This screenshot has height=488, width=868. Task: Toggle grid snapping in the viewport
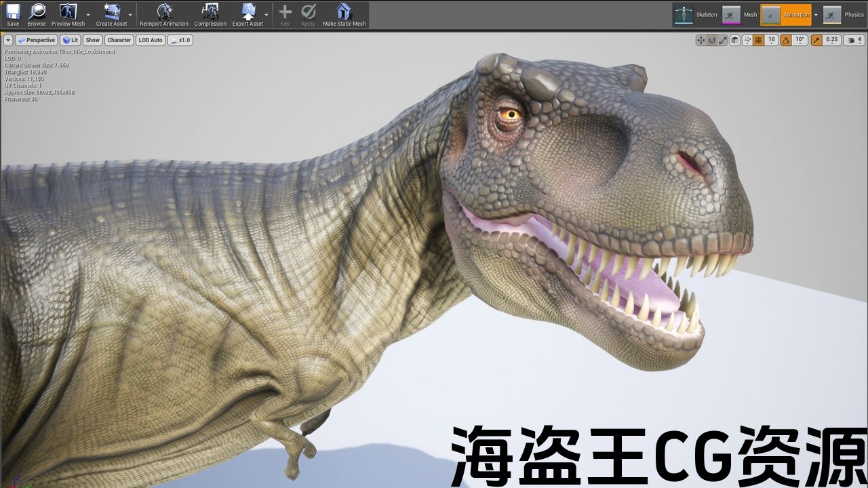point(759,40)
